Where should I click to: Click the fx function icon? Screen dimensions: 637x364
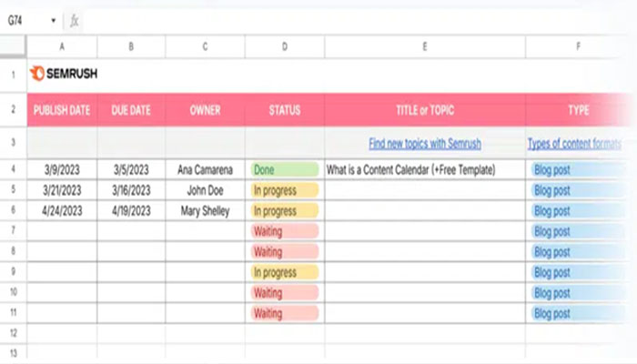pos(75,20)
